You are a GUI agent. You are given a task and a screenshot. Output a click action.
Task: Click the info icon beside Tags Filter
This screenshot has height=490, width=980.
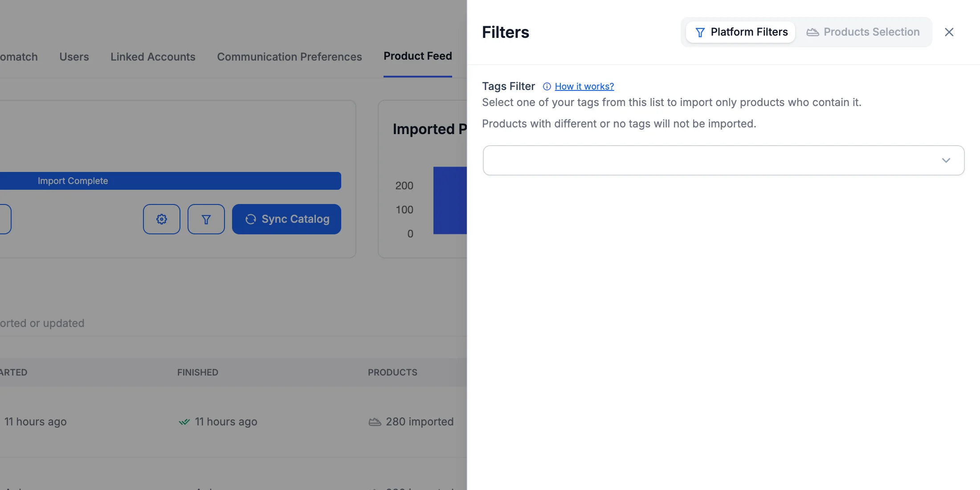(547, 86)
